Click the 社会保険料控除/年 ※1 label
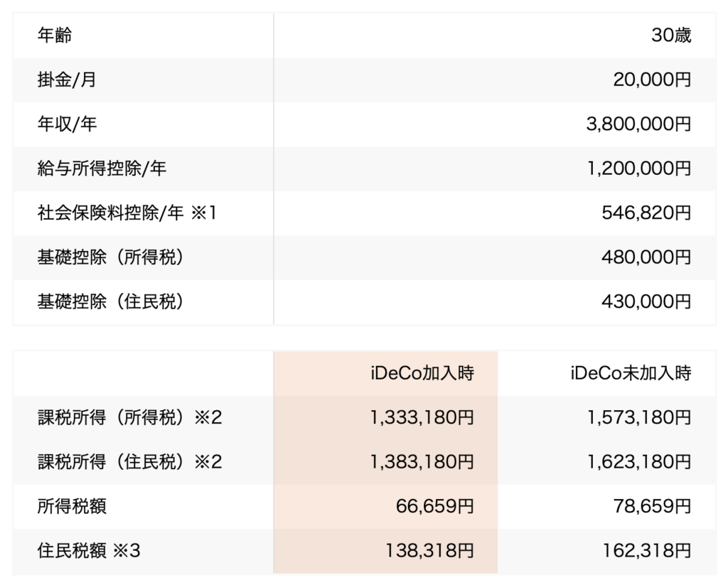Viewport: 728px width, 585px height. click(x=126, y=213)
